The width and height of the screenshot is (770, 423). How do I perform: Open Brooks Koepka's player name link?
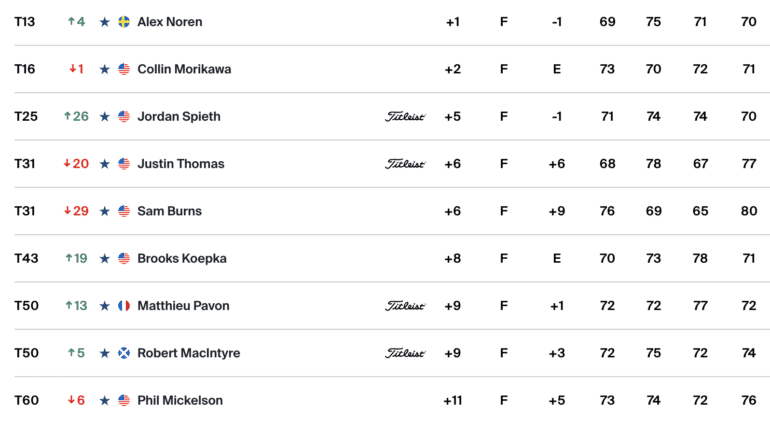click(182, 258)
